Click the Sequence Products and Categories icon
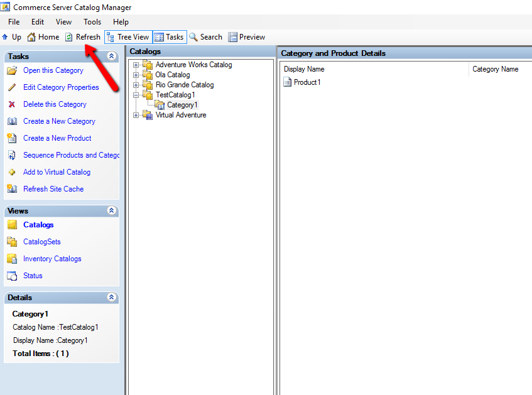 [12, 155]
